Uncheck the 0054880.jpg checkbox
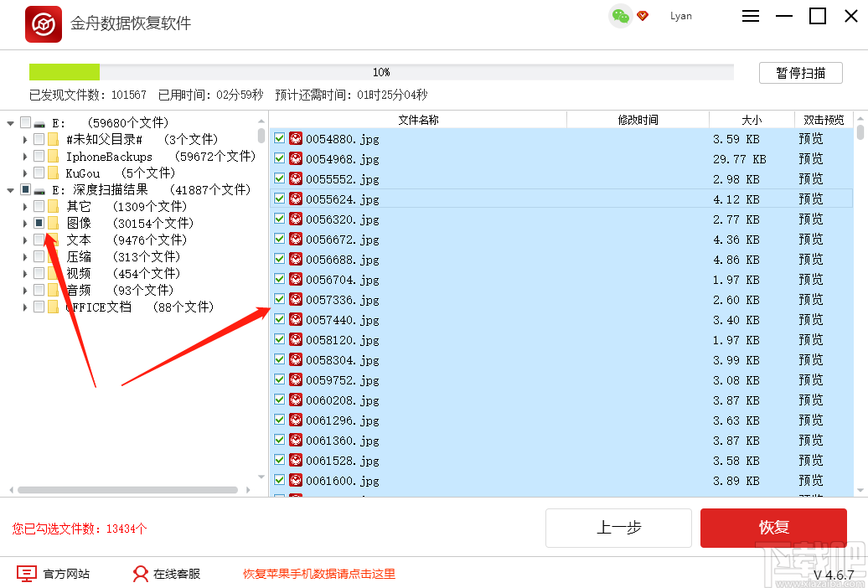 280,138
